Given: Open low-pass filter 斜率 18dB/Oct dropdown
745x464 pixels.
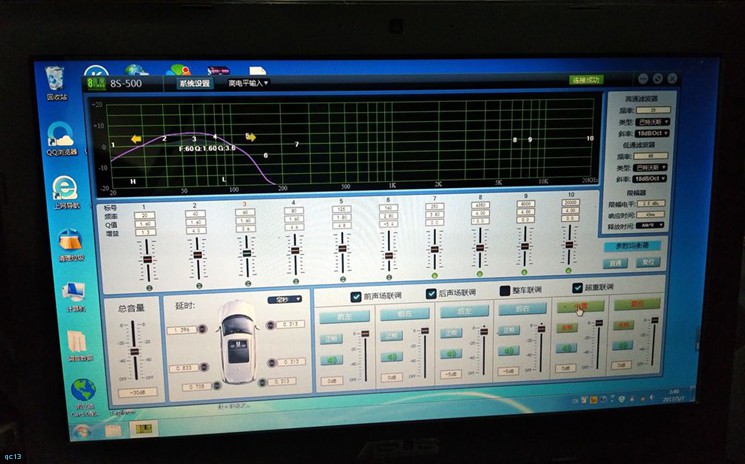Looking at the screenshot, I should [x=649, y=179].
